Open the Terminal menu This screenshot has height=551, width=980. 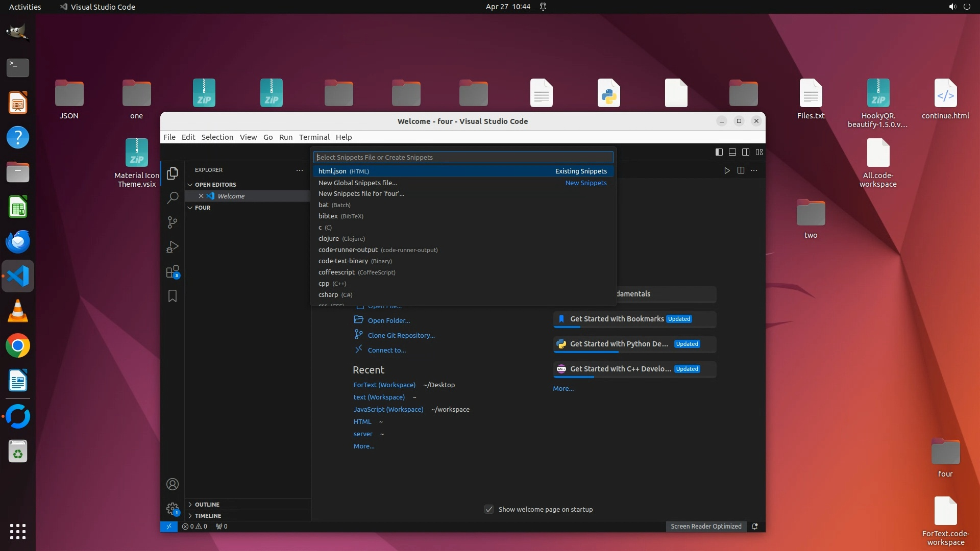coord(314,137)
